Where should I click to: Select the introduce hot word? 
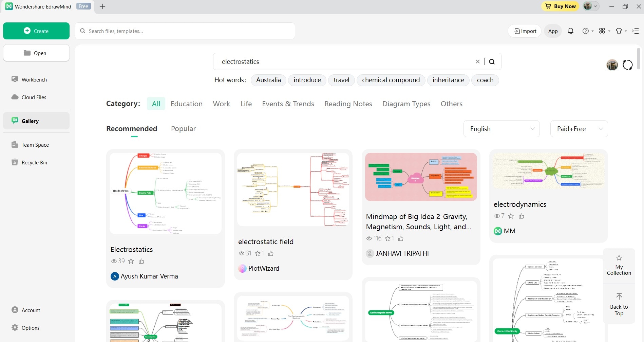click(307, 80)
